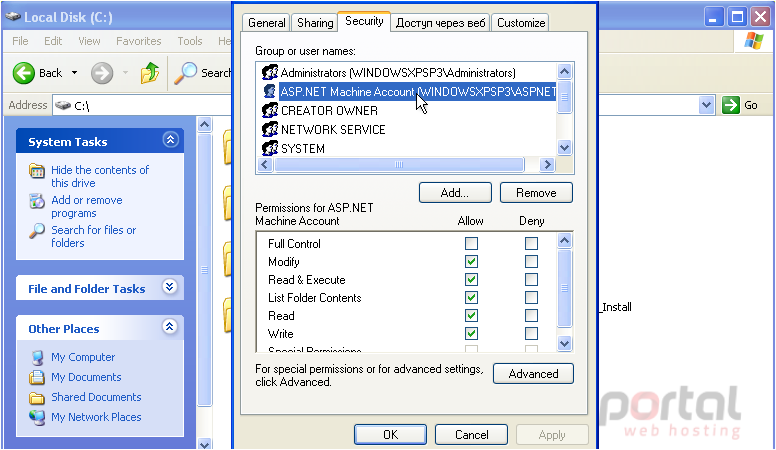Open the Customize tab
Viewport: 776px width, 450px height.
point(521,23)
